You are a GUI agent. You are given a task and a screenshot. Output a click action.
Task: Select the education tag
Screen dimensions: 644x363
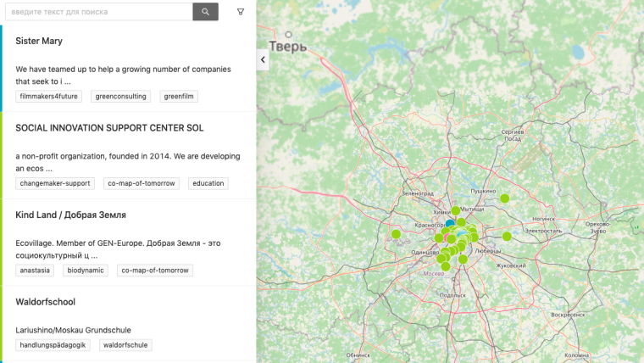click(x=208, y=183)
